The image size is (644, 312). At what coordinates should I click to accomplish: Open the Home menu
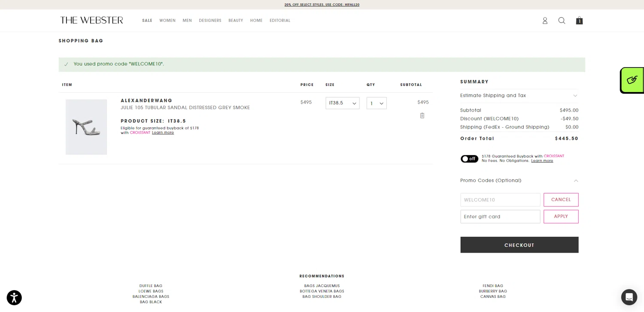pos(256,21)
